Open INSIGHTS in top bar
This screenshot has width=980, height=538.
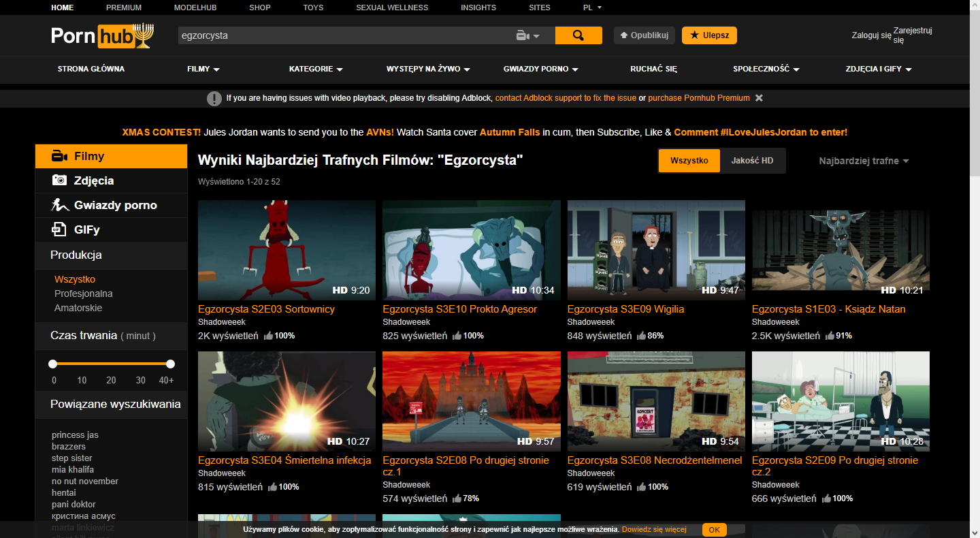478,7
